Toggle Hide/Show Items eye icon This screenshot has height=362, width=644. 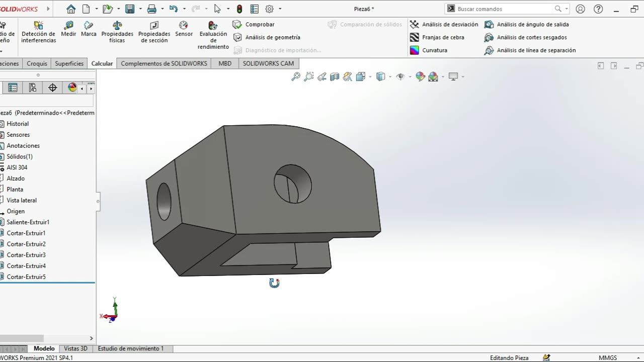click(x=400, y=76)
